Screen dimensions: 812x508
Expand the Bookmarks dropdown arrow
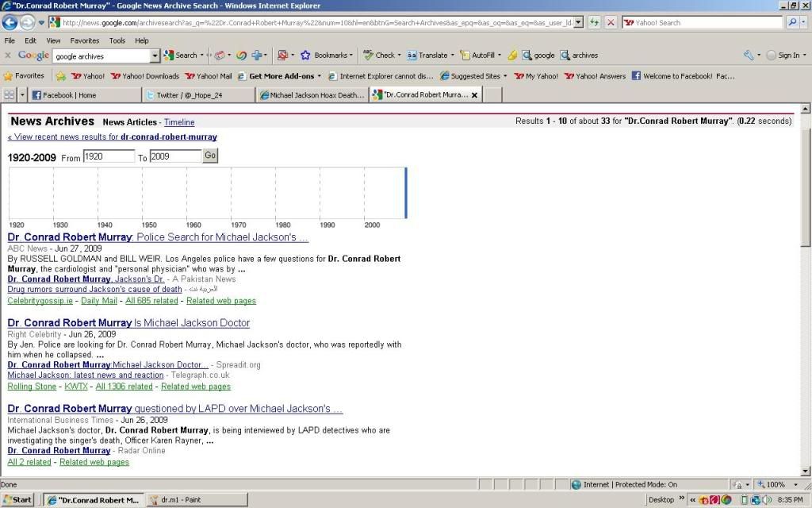point(351,55)
